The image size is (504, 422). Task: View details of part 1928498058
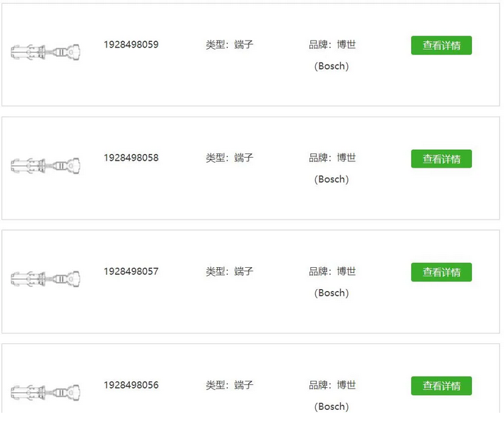pos(441,159)
